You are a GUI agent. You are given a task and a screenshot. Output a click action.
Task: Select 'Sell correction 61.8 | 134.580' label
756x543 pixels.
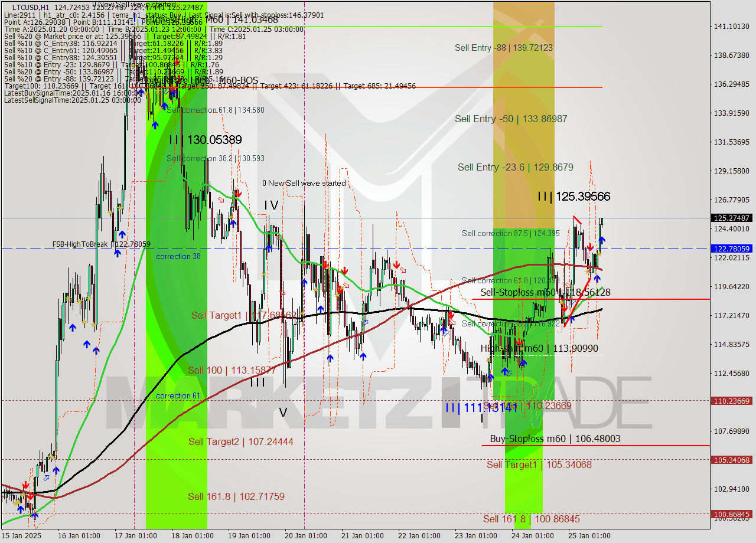coord(216,110)
